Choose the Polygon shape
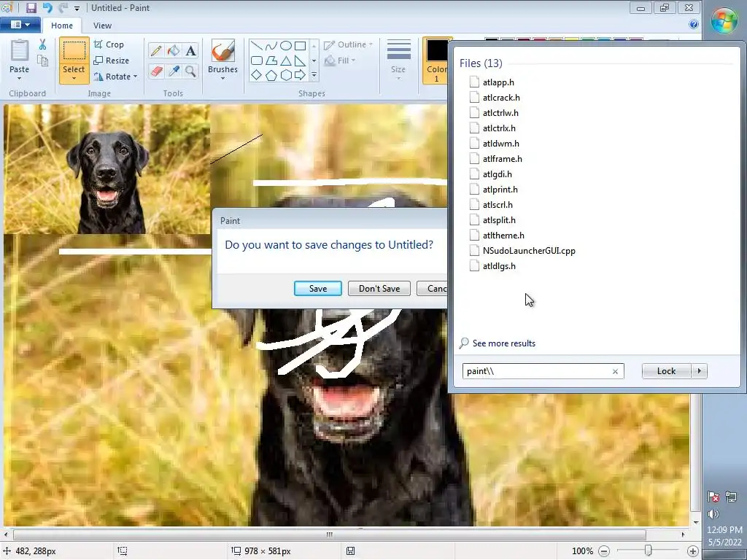The width and height of the screenshot is (747, 560). pos(271,61)
